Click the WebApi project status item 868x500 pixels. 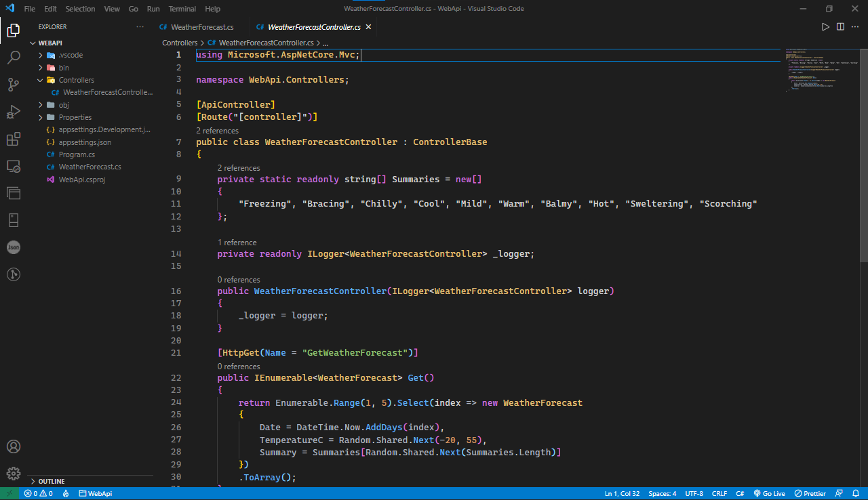95,494
